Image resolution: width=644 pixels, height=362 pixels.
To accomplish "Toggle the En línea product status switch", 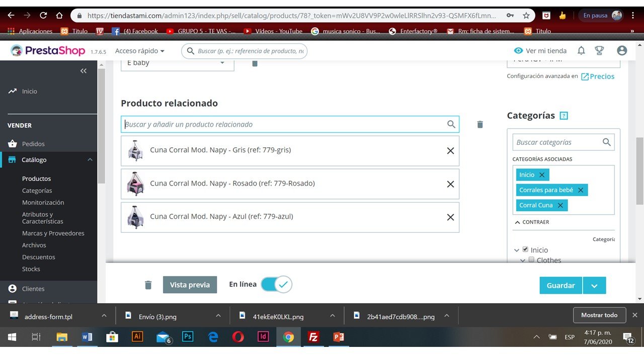I will tap(276, 285).
